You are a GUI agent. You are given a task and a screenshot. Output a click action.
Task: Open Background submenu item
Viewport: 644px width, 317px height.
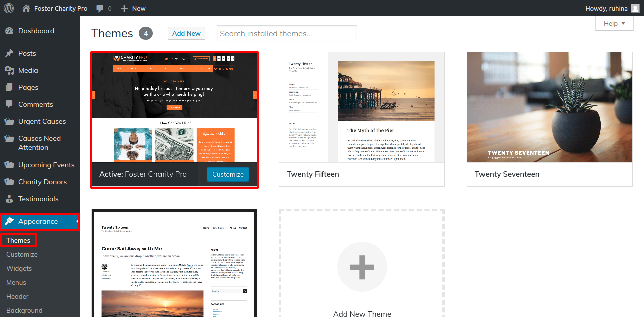point(24,310)
